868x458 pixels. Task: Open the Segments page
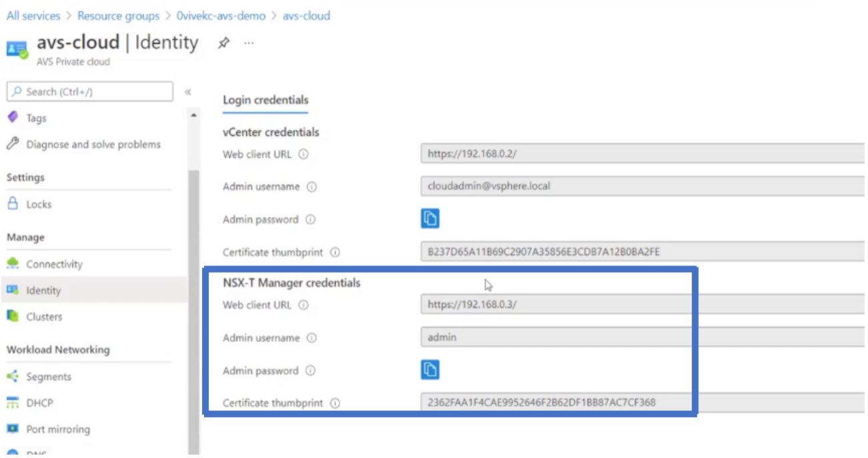pos(48,377)
